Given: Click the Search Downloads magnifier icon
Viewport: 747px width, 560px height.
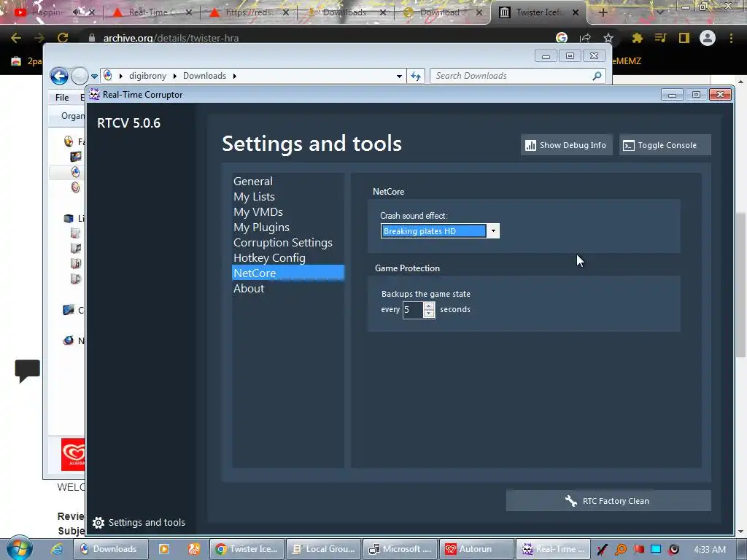Looking at the screenshot, I should pyautogui.click(x=597, y=76).
